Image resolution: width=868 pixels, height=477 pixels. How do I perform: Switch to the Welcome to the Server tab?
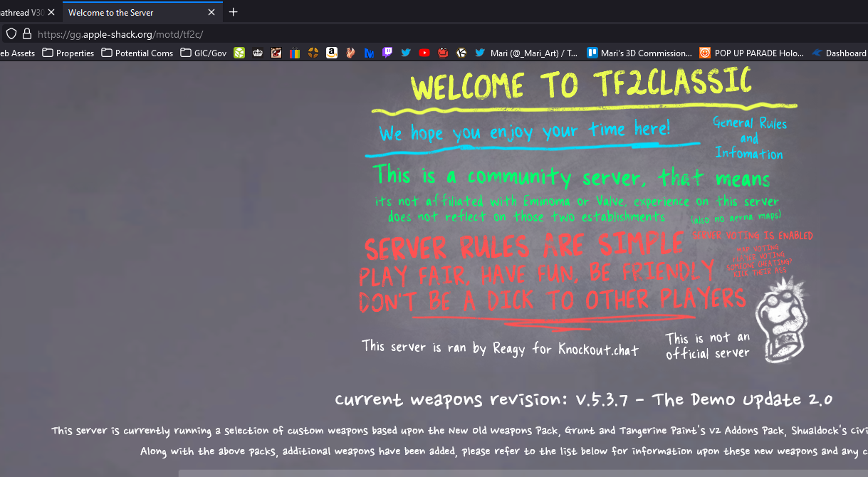[142, 12]
